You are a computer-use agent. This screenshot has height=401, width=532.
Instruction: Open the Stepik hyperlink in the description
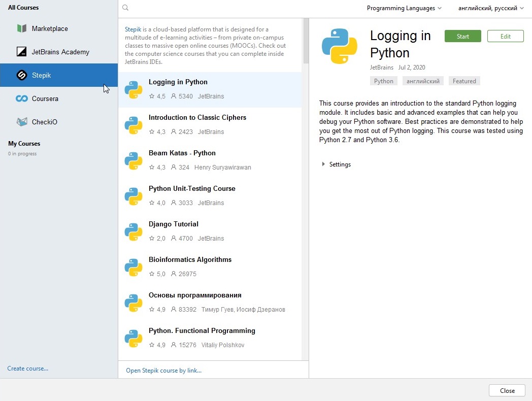coord(133,29)
